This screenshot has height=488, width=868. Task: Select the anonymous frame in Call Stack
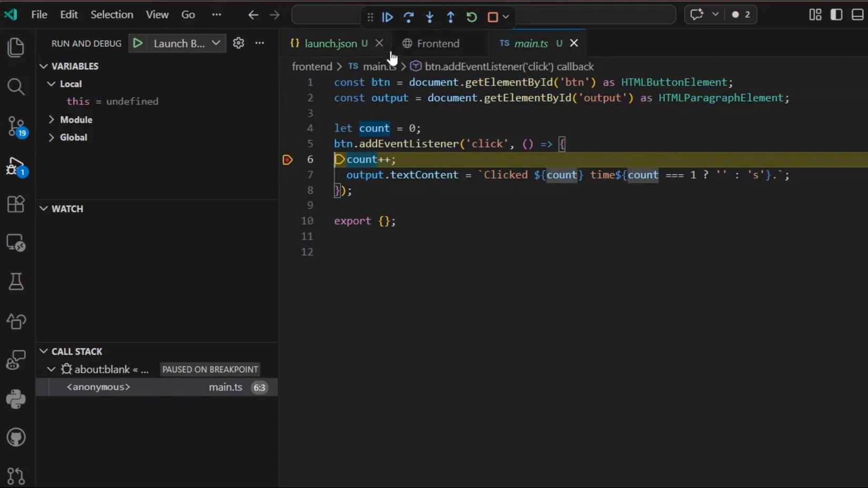point(98,388)
